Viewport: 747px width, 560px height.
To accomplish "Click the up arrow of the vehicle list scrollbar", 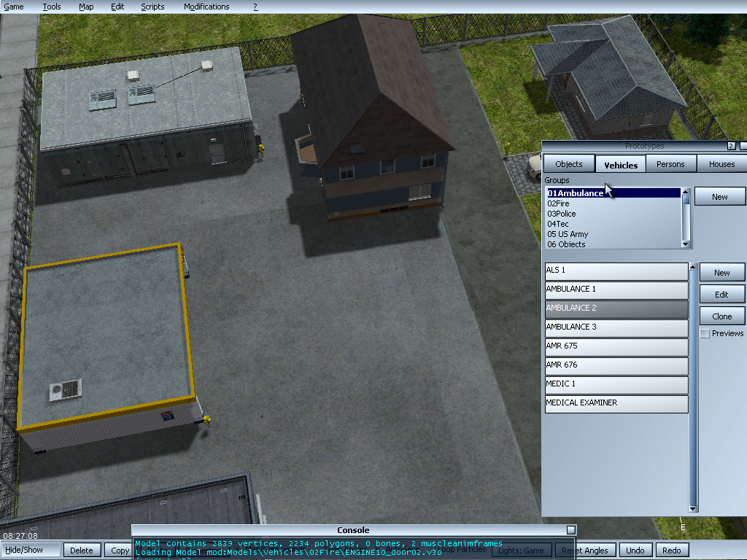I will (x=693, y=268).
